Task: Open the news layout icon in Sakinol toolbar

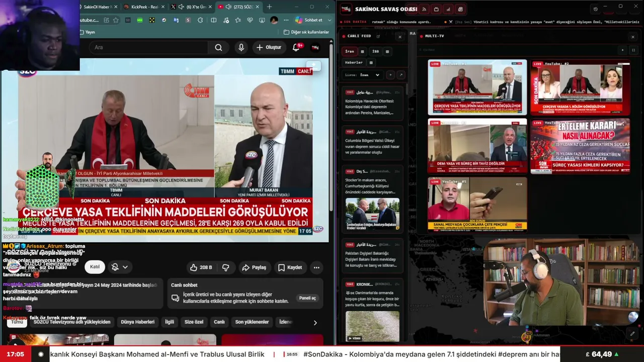Action: (460, 9)
